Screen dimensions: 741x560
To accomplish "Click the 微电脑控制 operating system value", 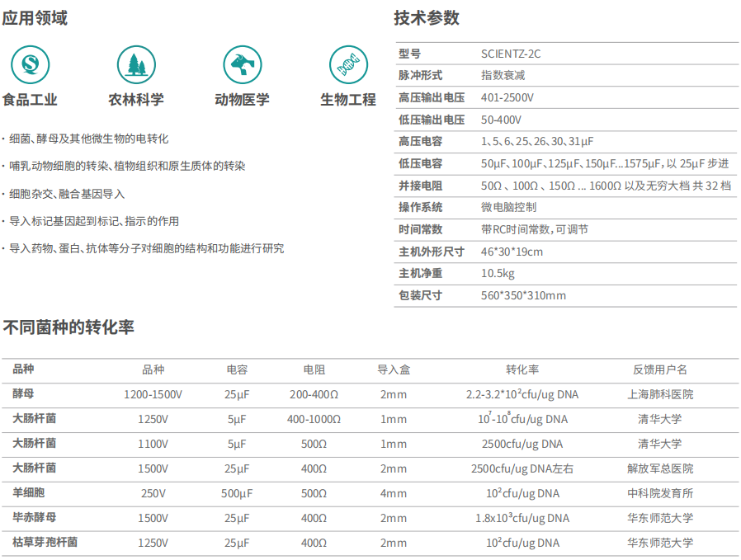I will pos(508,208).
